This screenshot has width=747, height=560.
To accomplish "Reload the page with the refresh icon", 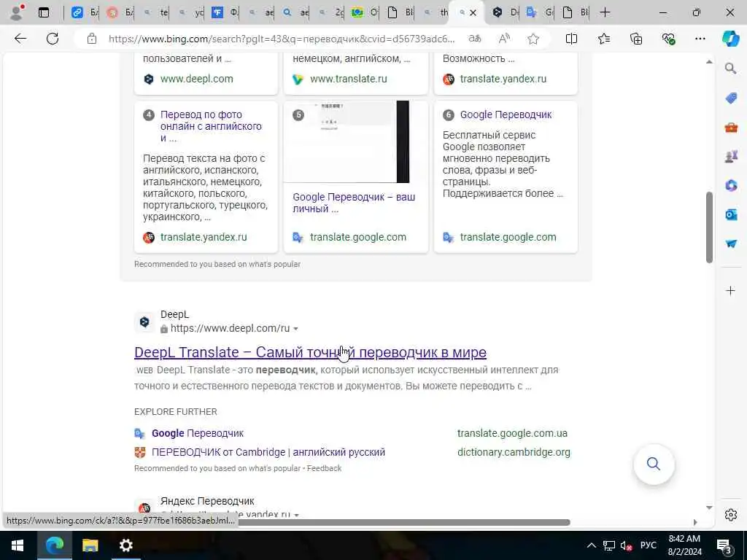I will 53,39.
